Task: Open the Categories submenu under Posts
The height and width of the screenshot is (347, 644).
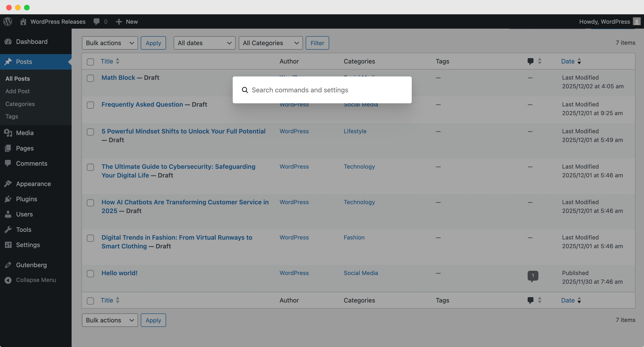Action: point(20,104)
